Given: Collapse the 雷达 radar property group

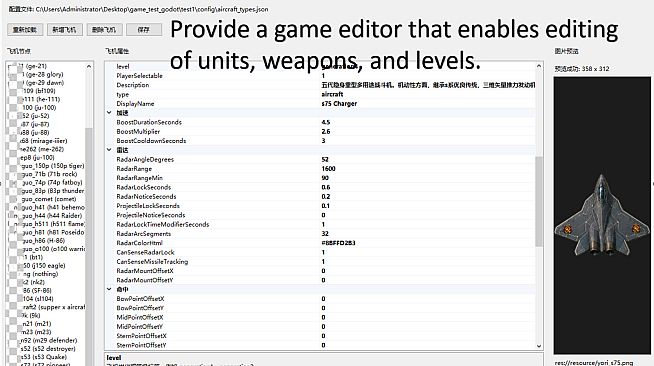Looking at the screenshot, I should point(109,150).
